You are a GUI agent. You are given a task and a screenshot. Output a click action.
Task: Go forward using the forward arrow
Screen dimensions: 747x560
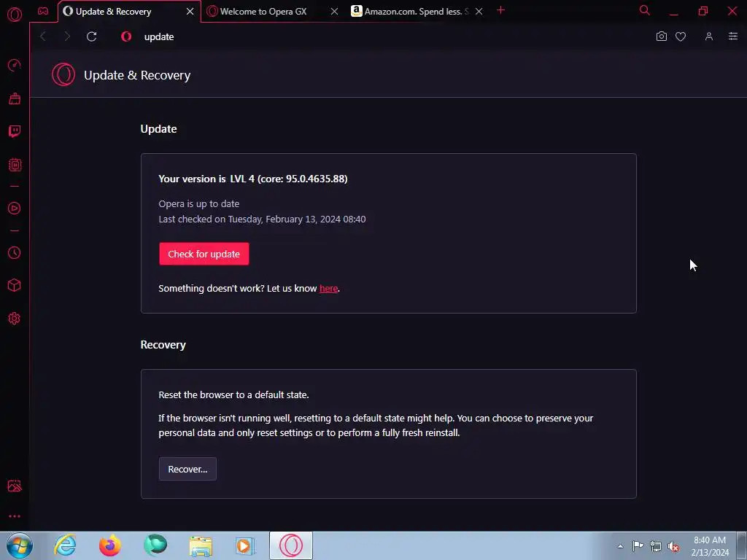67,36
